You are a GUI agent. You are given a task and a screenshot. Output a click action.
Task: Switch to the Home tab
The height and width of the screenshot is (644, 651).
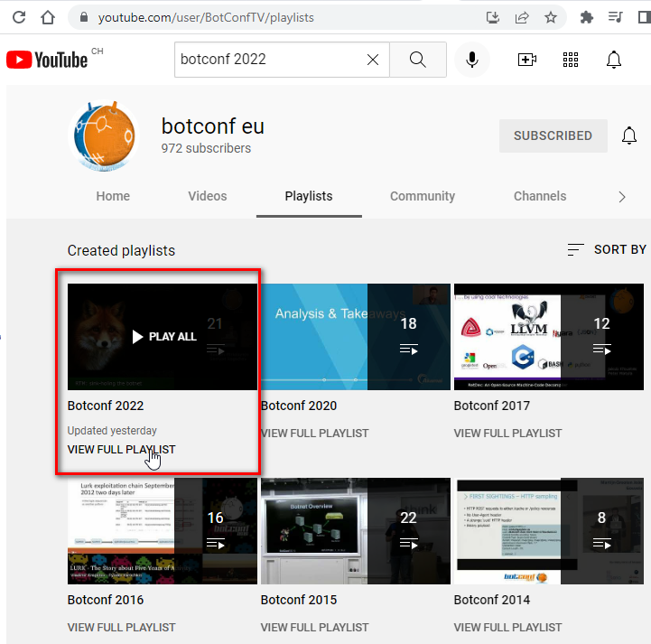(113, 196)
